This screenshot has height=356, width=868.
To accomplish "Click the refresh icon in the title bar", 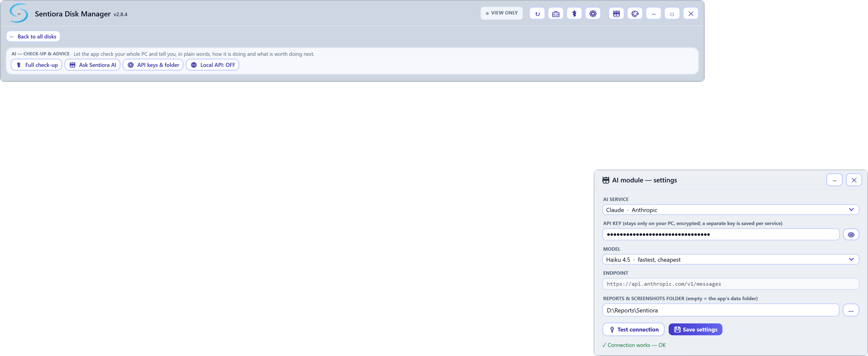I will pyautogui.click(x=537, y=14).
